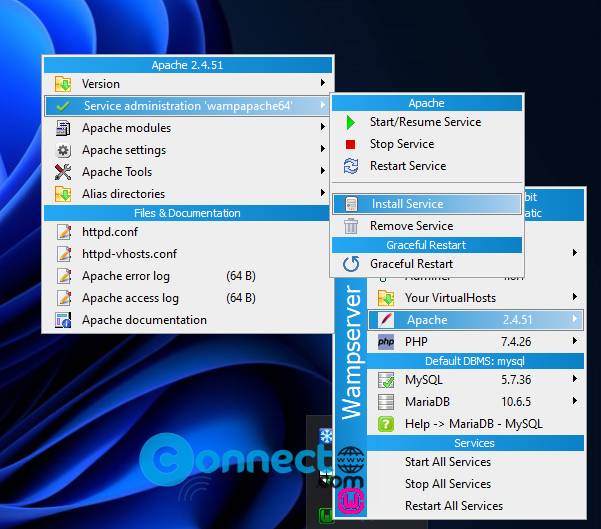
Task: Click the Alias directories folder icon
Action: 63,194
